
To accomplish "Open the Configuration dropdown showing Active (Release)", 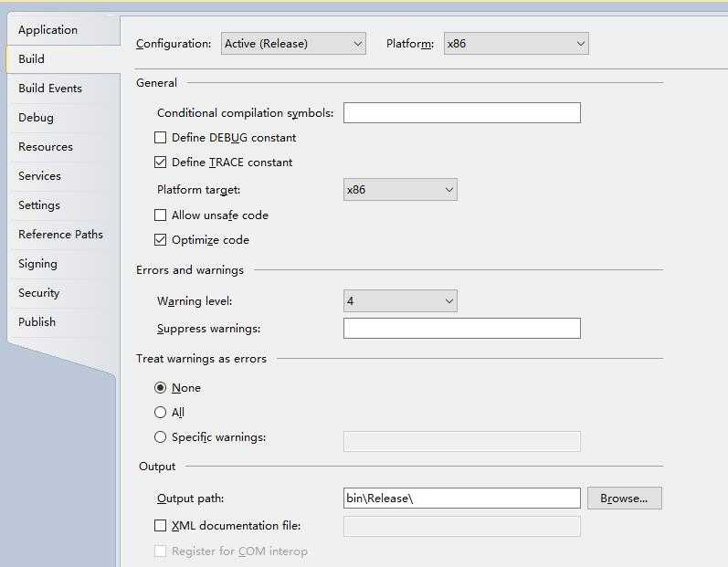I will coord(293,44).
